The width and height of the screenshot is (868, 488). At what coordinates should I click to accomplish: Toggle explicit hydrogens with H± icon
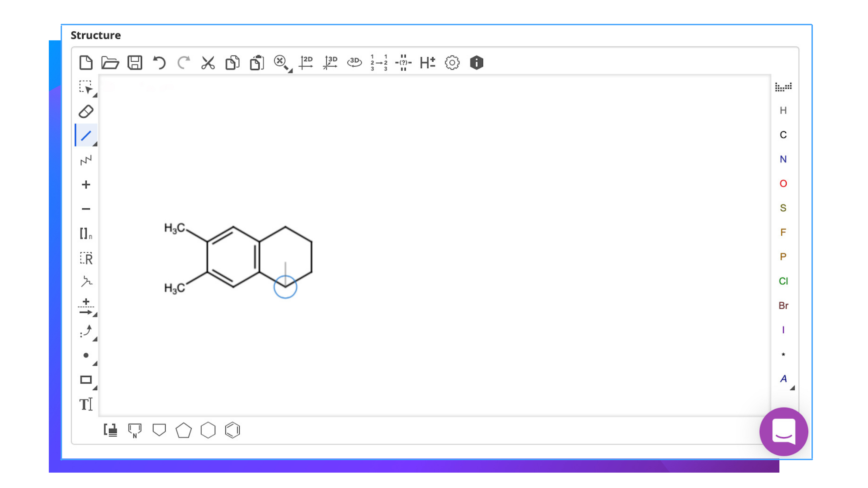[x=428, y=63]
